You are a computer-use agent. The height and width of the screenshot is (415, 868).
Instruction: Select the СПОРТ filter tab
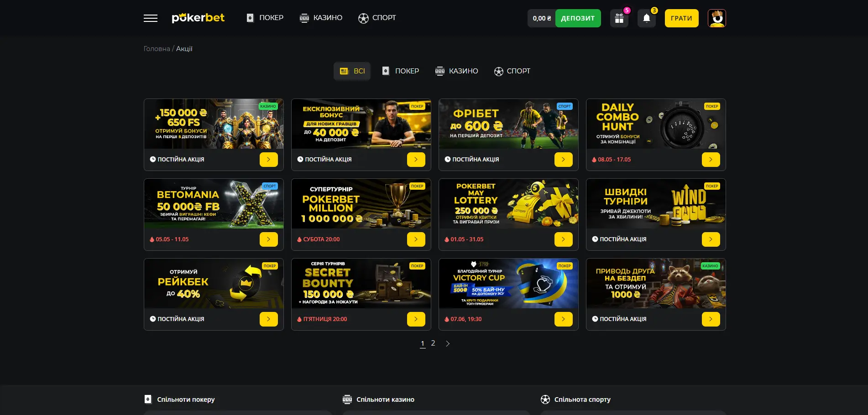512,71
